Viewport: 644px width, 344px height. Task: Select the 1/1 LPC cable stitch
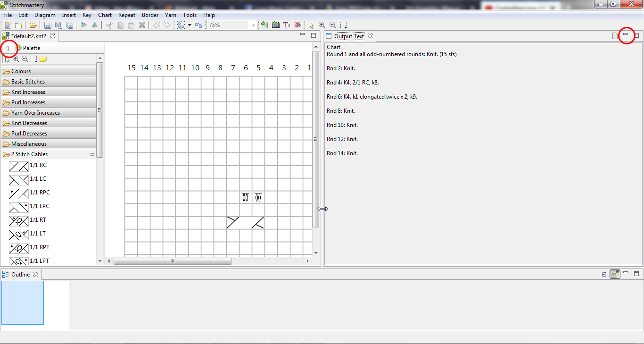(29, 207)
